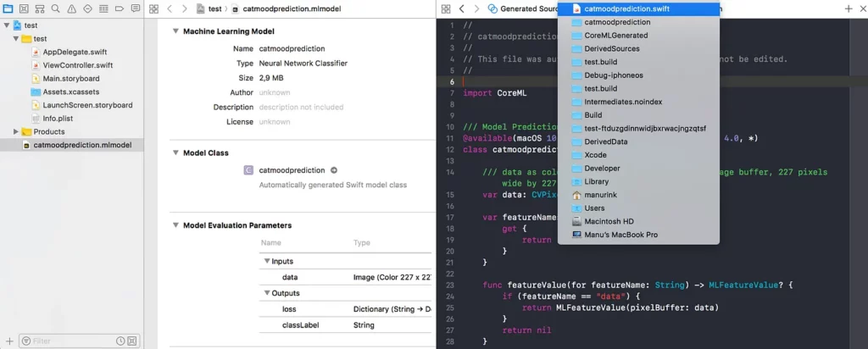Viewport: 868px width, 349px height.
Task: Select Main.storyboard in navigator
Action: 72,79
